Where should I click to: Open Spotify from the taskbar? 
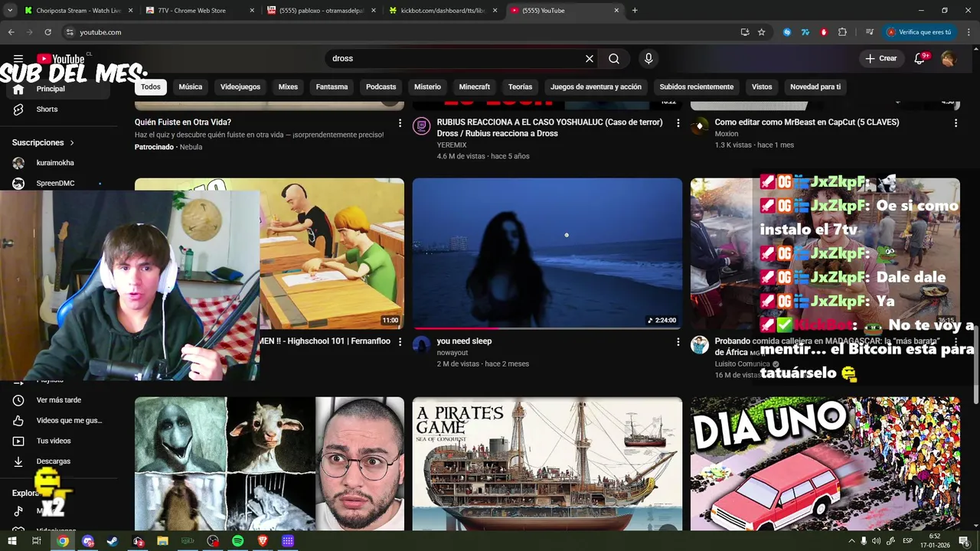238,541
